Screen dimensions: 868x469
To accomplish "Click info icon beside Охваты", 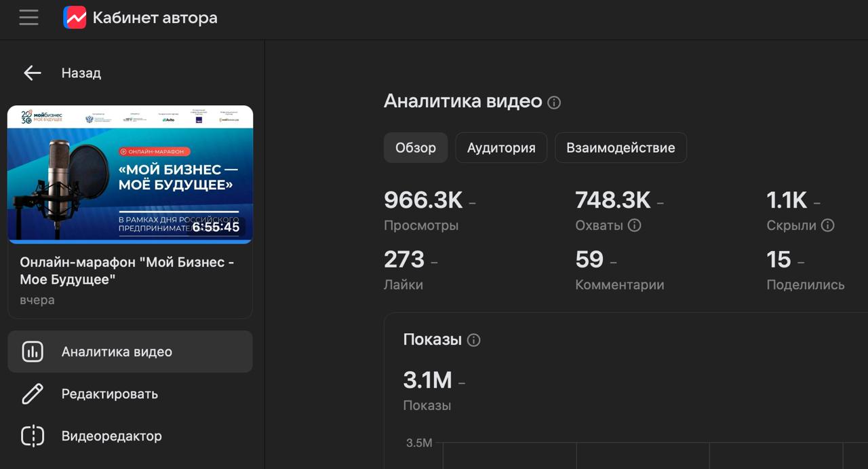I will click(634, 225).
